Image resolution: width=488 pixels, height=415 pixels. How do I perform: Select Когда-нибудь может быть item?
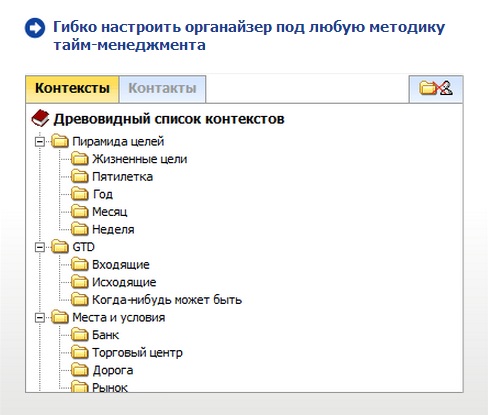(x=167, y=300)
